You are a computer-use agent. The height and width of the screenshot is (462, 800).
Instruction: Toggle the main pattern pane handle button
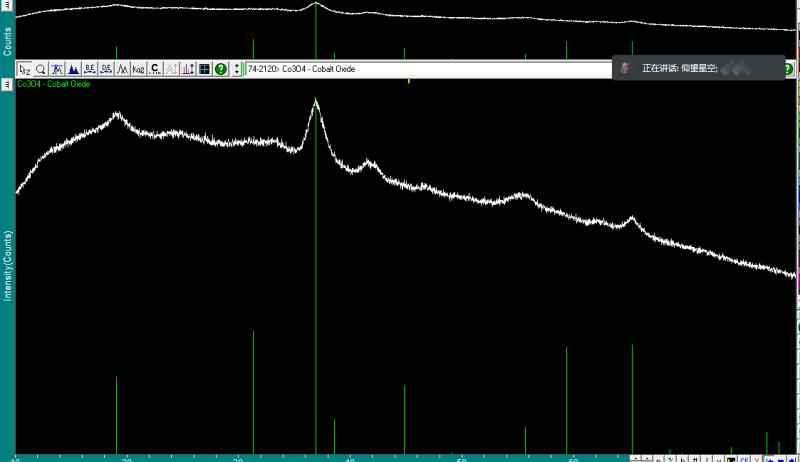[6, 84]
